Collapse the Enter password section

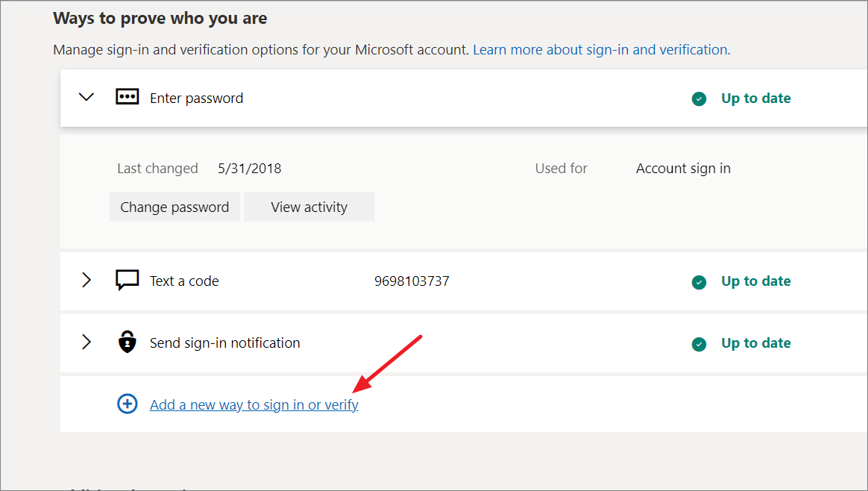[86, 96]
